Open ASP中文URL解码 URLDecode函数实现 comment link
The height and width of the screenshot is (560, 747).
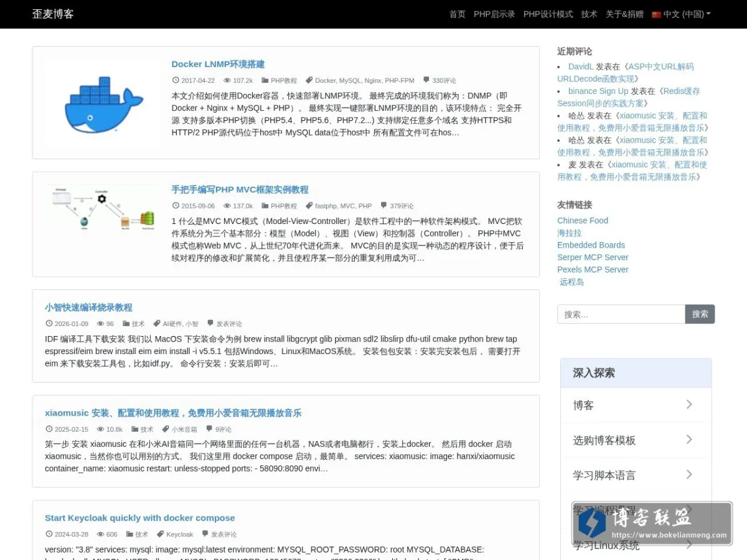tap(625, 73)
